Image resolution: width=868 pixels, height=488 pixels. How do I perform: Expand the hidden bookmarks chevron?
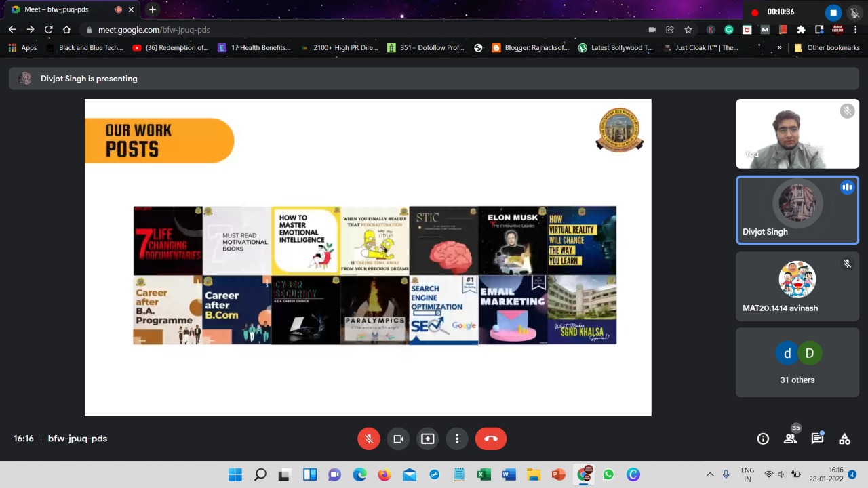pyautogui.click(x=779, y=48)
